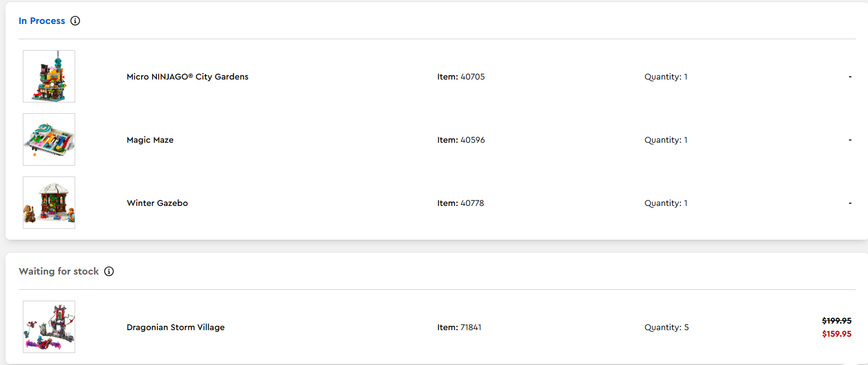Click item number 40705

point(461,77)
